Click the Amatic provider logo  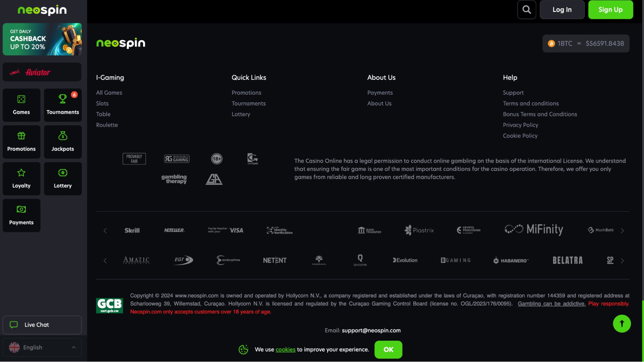tap(136, 260)
